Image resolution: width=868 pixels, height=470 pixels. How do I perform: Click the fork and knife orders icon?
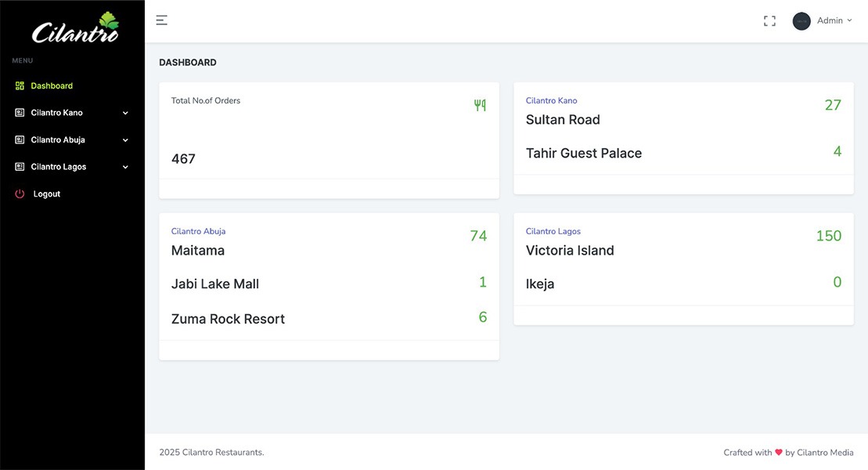pos(480,105)
